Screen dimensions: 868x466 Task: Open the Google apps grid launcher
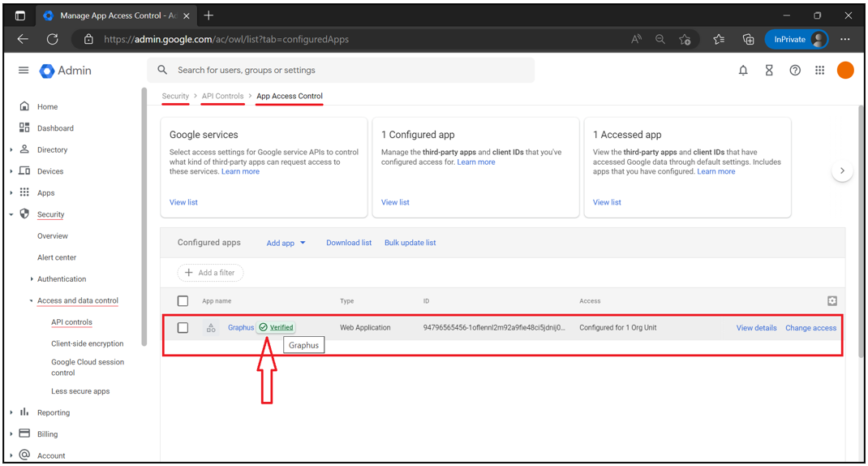click(820, 71)
